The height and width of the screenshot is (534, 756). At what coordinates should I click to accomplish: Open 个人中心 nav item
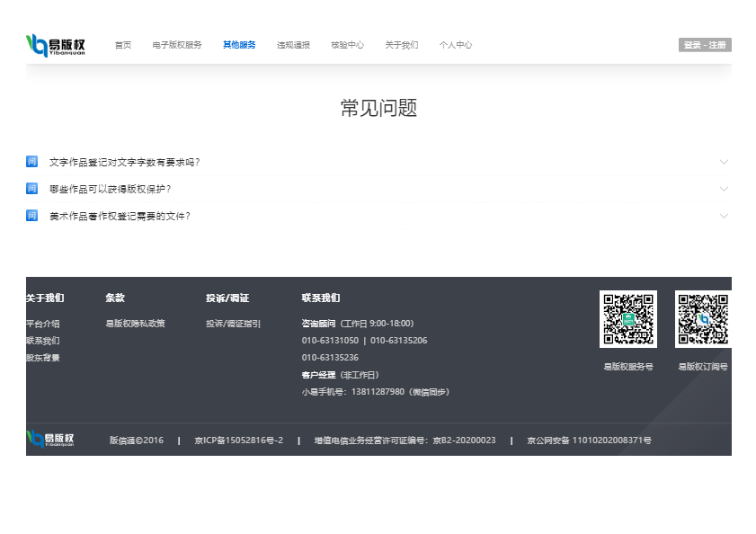pos(456,45)
